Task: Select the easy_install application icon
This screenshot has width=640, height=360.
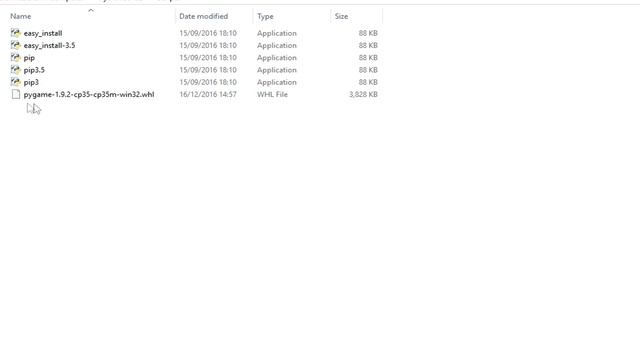Action: point(16,33)
